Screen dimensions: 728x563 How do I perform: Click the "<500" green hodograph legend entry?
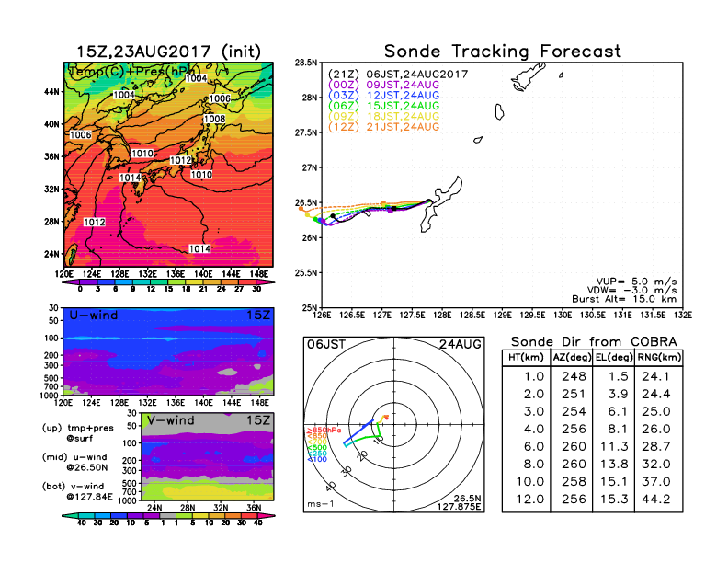(316, 448)
